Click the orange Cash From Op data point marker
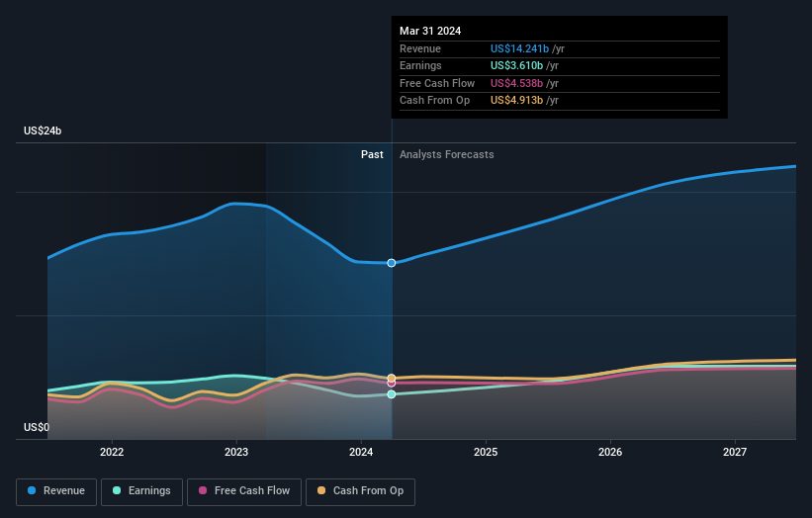Image resolution: width=812 pixels, height=518 pixels. [392, 379]
